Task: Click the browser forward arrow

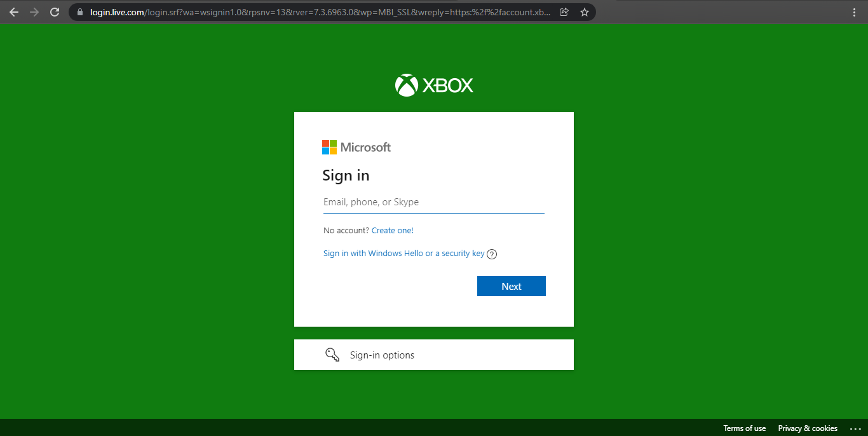Action: click(x=34, y=12)
